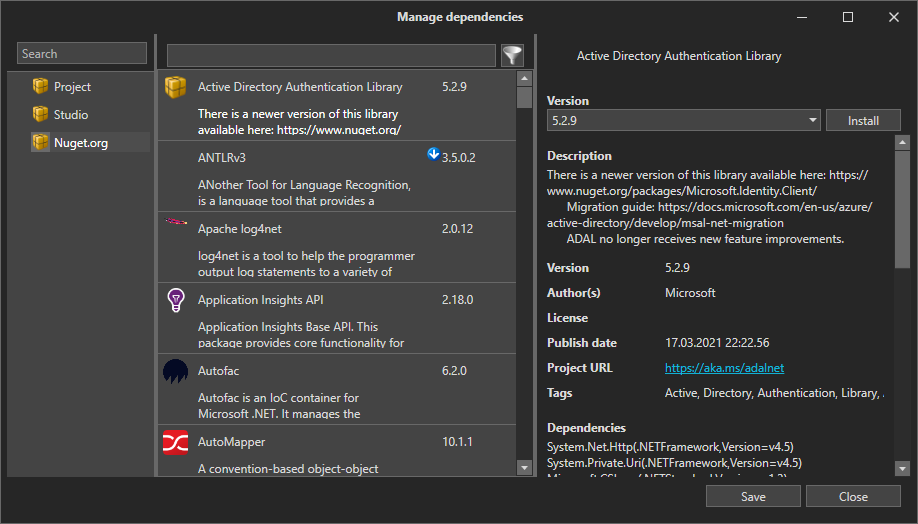This screenshot has width=918, height=524.
Task: Select the Application Insights API package
Action: (x=337, y=318)
